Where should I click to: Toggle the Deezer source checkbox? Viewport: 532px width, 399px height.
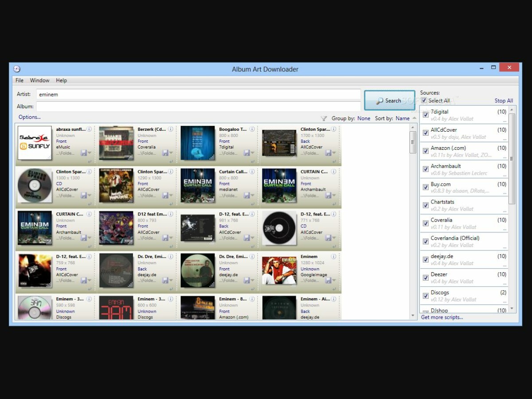click(x=426, y=278)
